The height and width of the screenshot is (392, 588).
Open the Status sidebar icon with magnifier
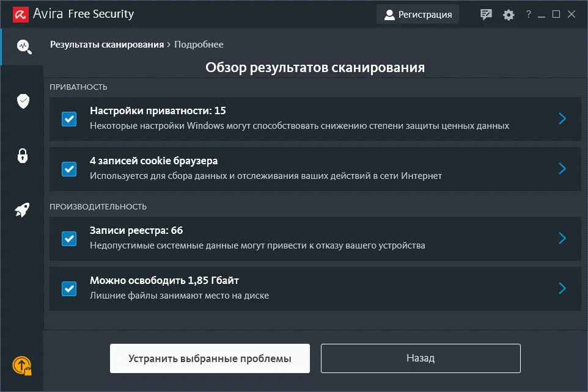point(23,46)
